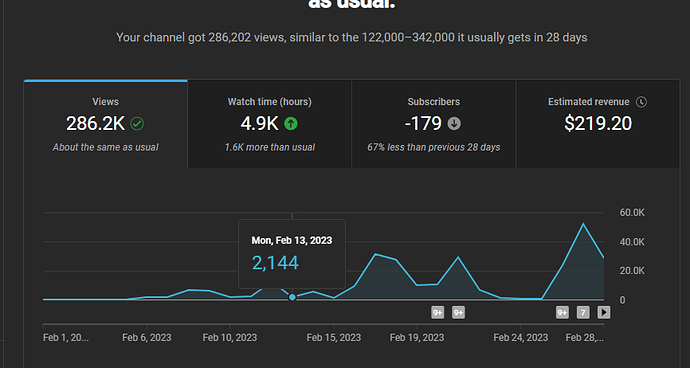The image size is (690, 368).
Task: Switch to Watch time (hours) tab
Action: click(x=269, y=124)
